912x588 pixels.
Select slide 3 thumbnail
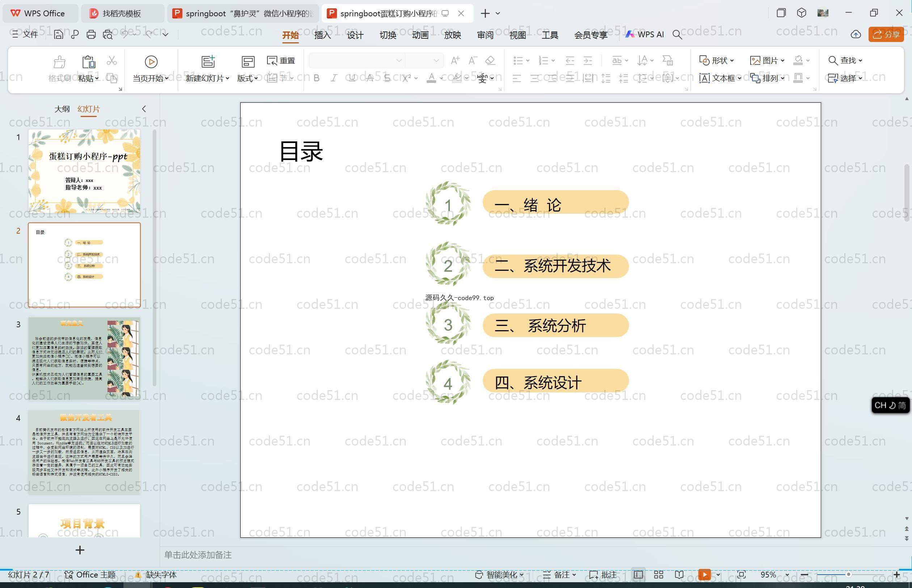tap(84, 358)
